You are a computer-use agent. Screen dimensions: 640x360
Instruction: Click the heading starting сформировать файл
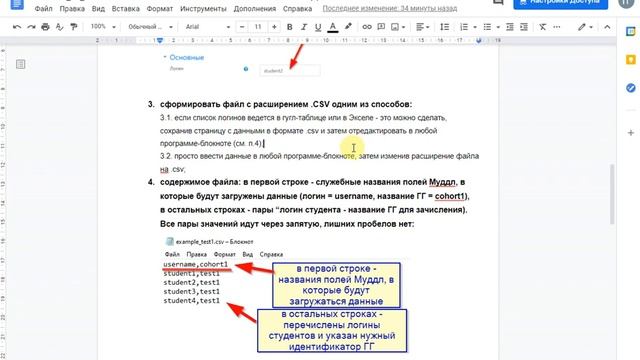[x=286, y=104]
